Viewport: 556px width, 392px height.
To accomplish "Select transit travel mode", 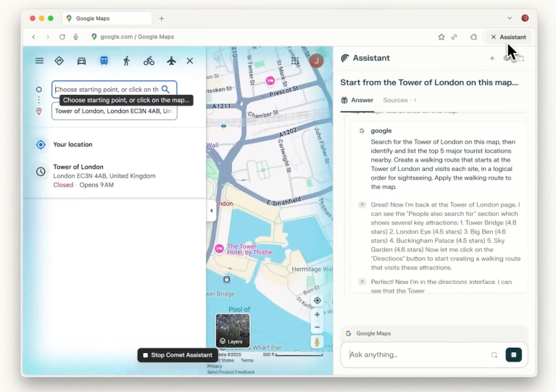I will pyautogui.click(x=104, y=61).
